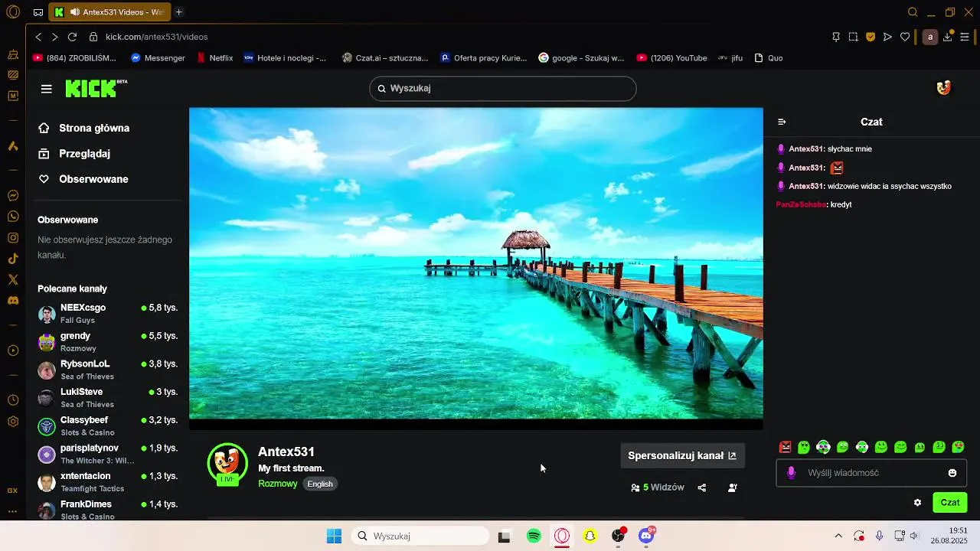Open Opera search tabs icon
Screen dimensions: 980x551
[x=913, y=12]
